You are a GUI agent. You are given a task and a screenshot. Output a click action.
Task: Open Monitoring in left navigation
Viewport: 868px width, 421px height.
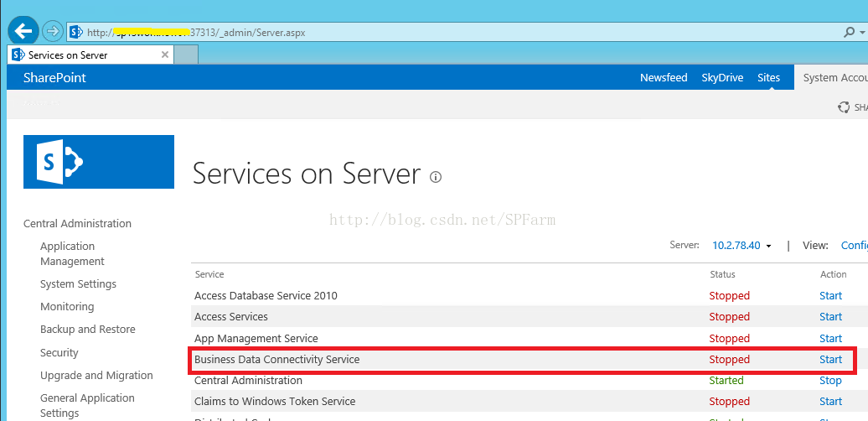67,306
